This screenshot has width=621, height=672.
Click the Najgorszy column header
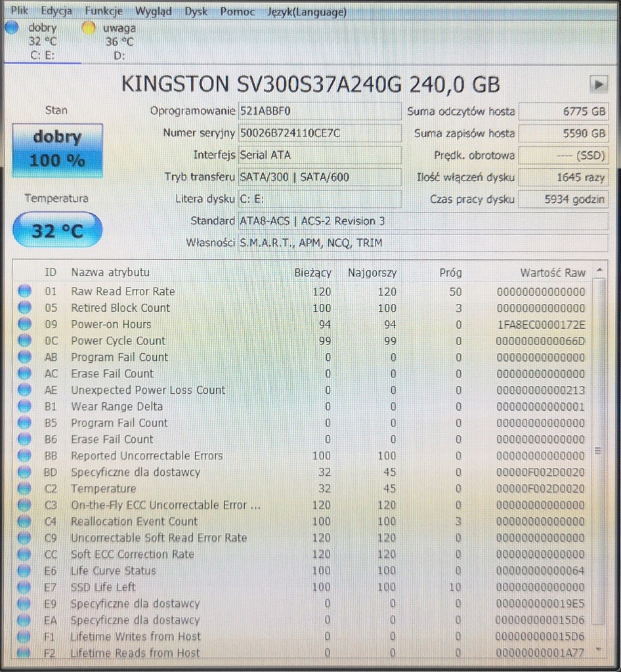(x=372, y=272)
